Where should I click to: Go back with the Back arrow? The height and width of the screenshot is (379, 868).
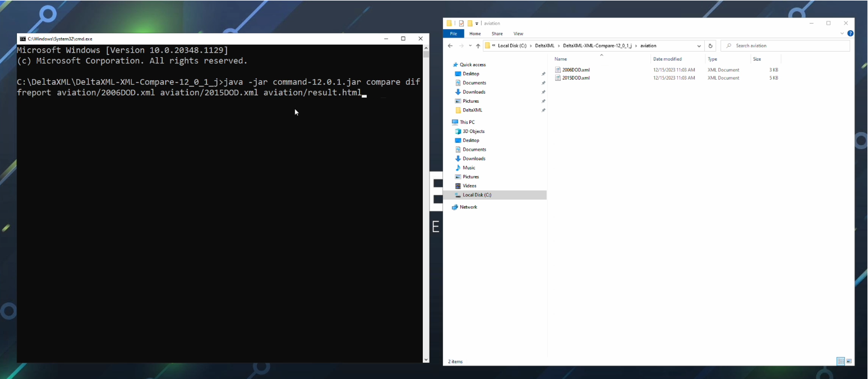[x=450, y=46]
